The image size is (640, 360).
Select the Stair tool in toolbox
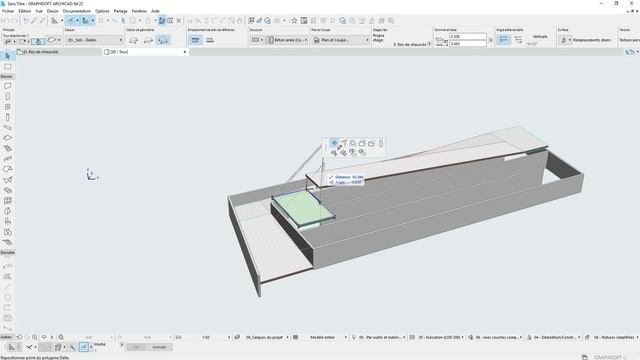[7, 149]
